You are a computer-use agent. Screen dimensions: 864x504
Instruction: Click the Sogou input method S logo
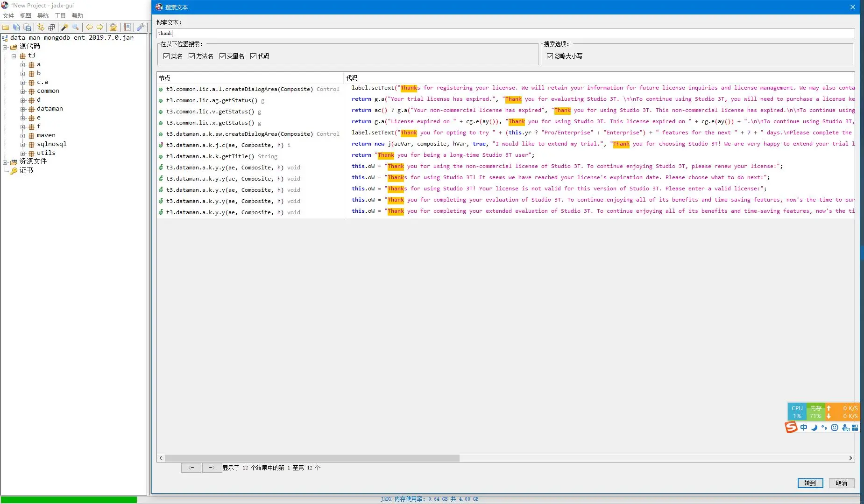tap(791, 427)
